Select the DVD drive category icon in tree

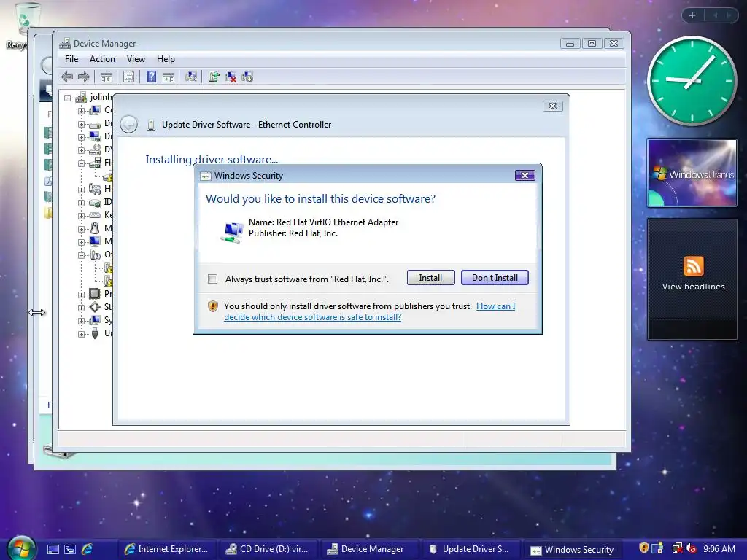95,149
